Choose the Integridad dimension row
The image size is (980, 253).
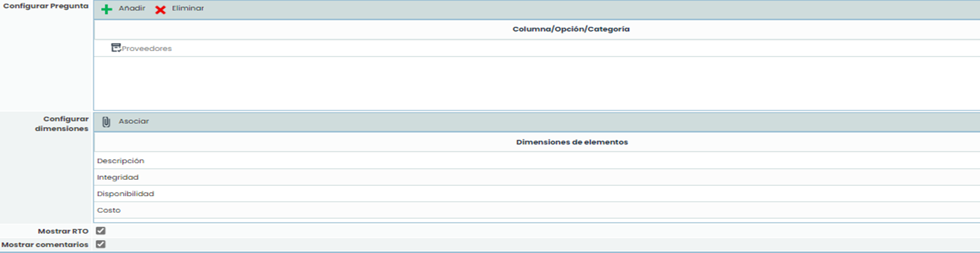click(x=118, y=177)
